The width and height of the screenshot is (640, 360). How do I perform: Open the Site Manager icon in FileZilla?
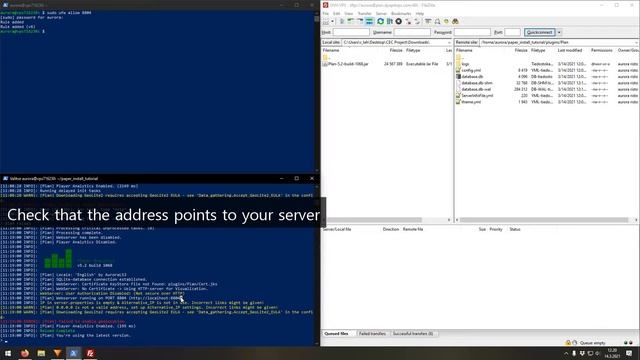[x=326, y=21]
